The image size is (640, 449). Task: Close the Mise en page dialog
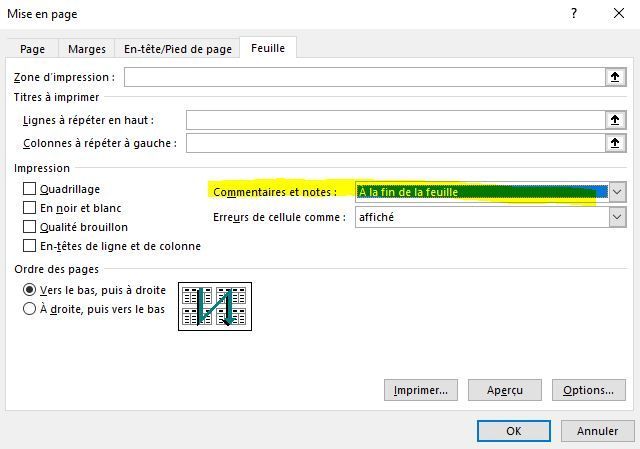(x=619, y=13)
